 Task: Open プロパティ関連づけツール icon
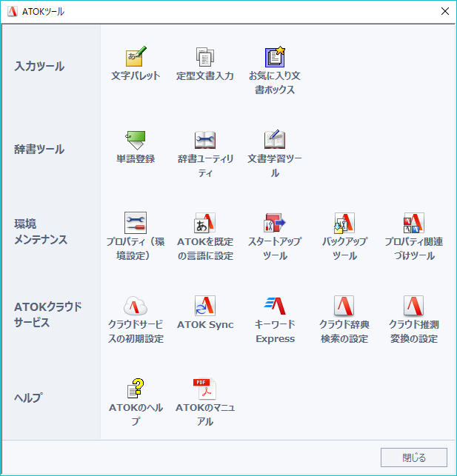[x=414, y=223]
